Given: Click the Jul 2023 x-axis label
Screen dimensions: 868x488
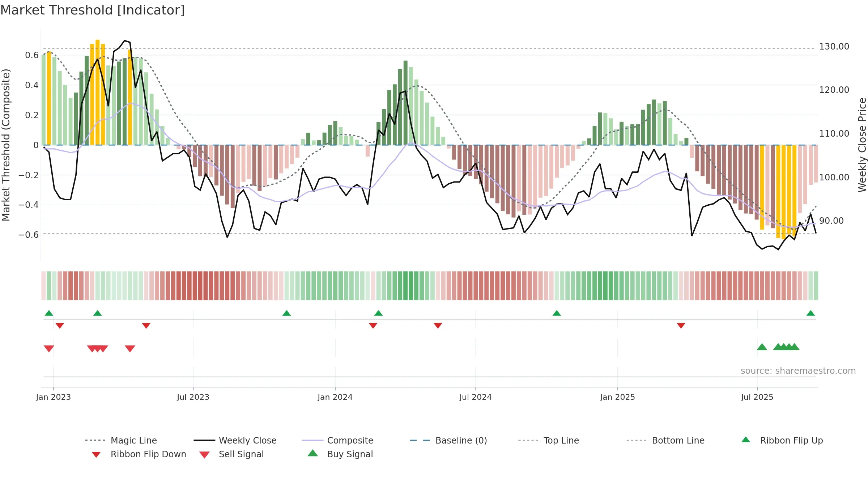Looking at the screenshot, I should point(193,397).
